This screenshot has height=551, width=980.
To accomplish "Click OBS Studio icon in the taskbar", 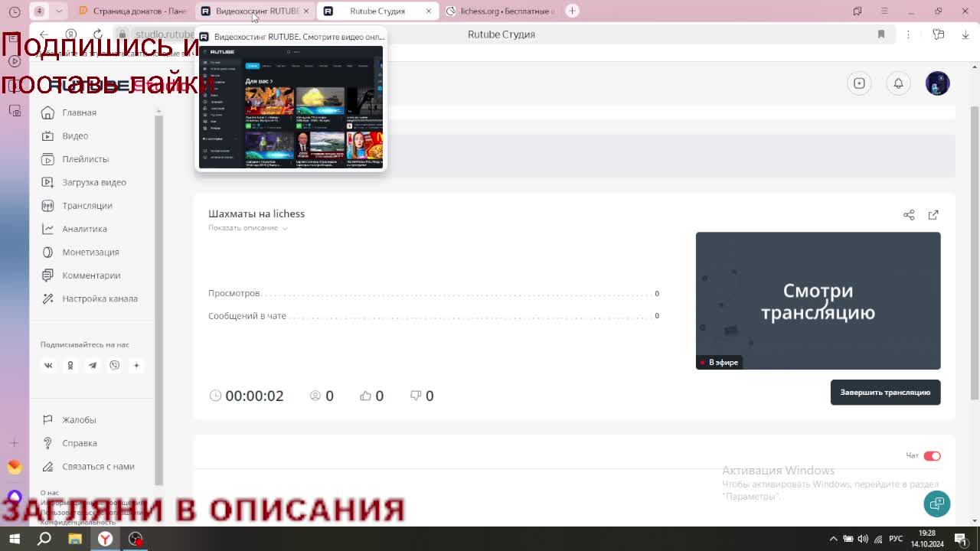I will tap(136, 539).
